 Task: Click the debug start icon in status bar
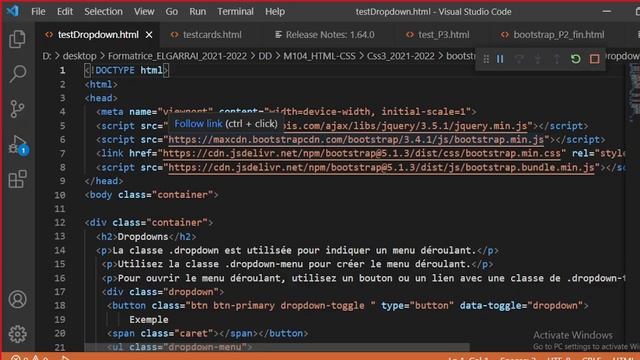click(65, 358)
